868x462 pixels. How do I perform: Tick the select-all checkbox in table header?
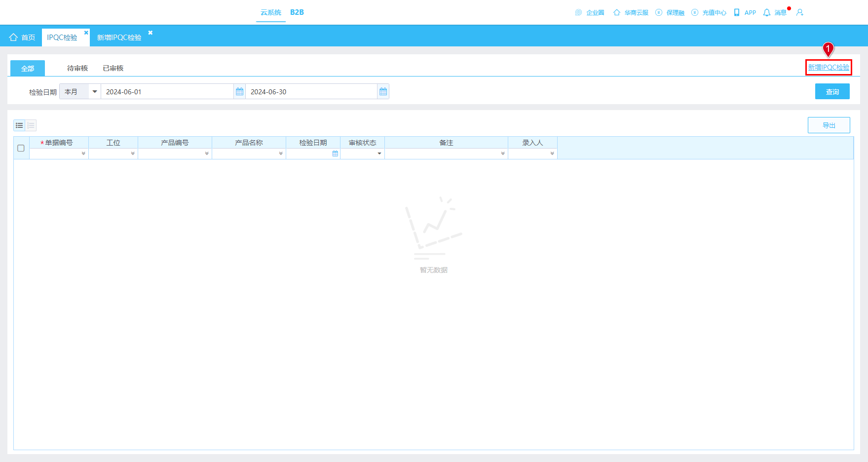21,148
